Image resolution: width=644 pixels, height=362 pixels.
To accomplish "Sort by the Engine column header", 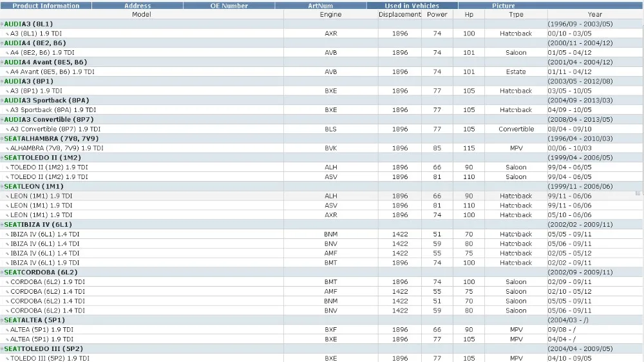I will (x=330, y=14).
